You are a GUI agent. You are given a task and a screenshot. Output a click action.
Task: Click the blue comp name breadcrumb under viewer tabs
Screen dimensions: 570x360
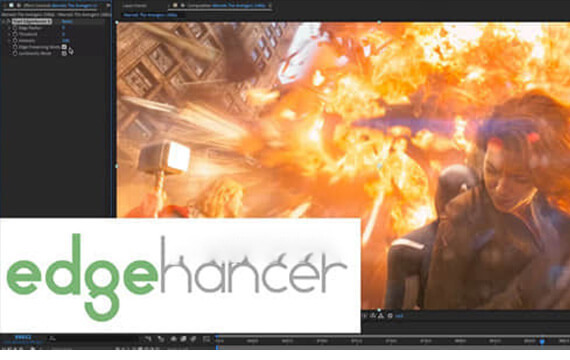pos(150,15)
